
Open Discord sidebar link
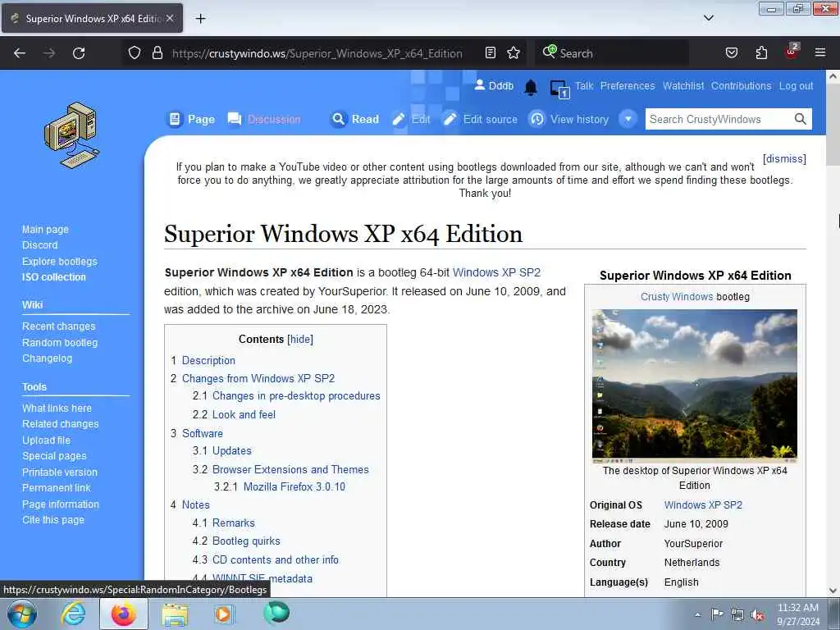pyautogui.click(x=39, y=244)
